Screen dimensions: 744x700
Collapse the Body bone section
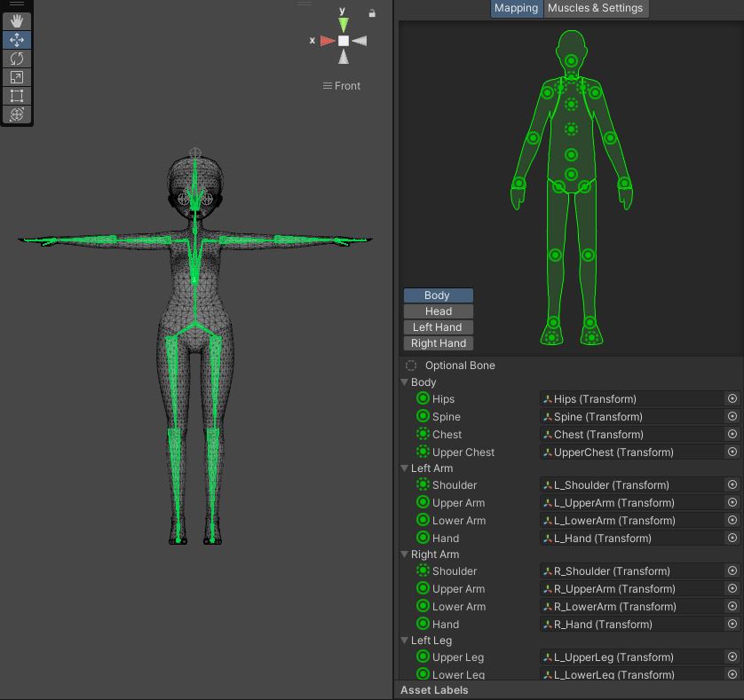[x=405, y=382]
